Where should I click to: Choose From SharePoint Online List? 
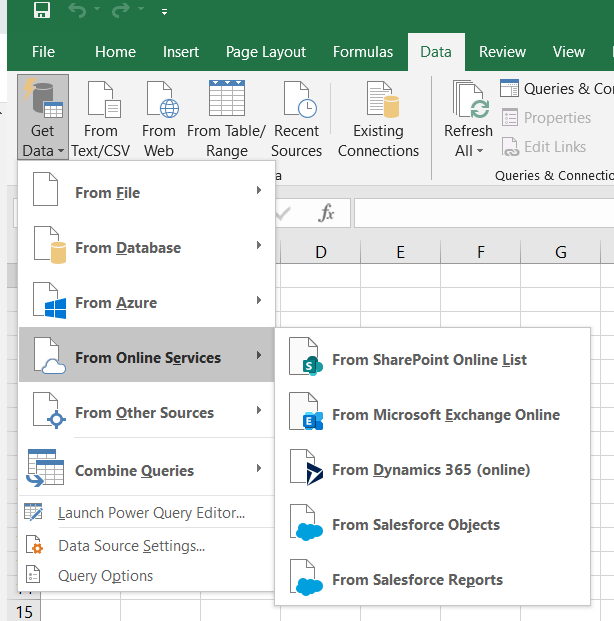click(x=429, y=360)
